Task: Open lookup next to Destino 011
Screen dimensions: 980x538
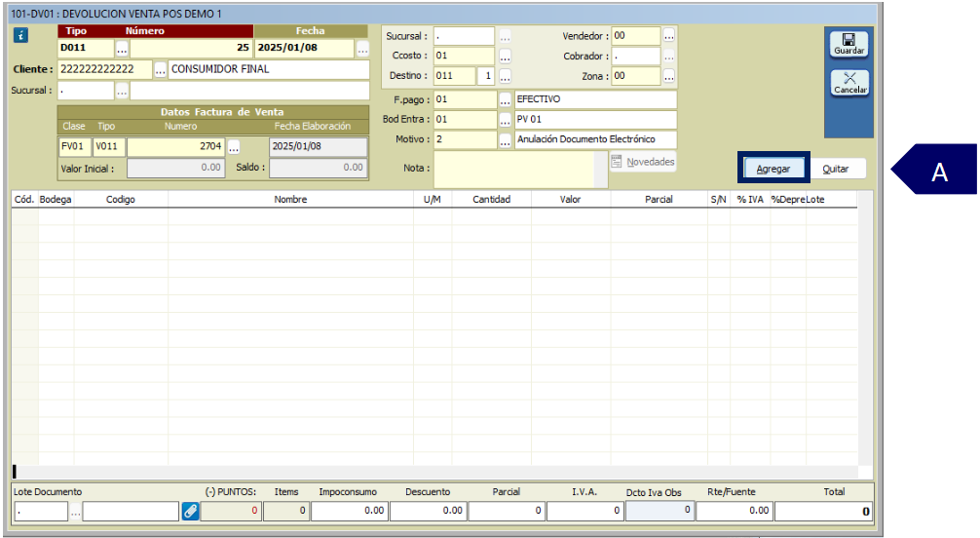Action: coord(505,76)
